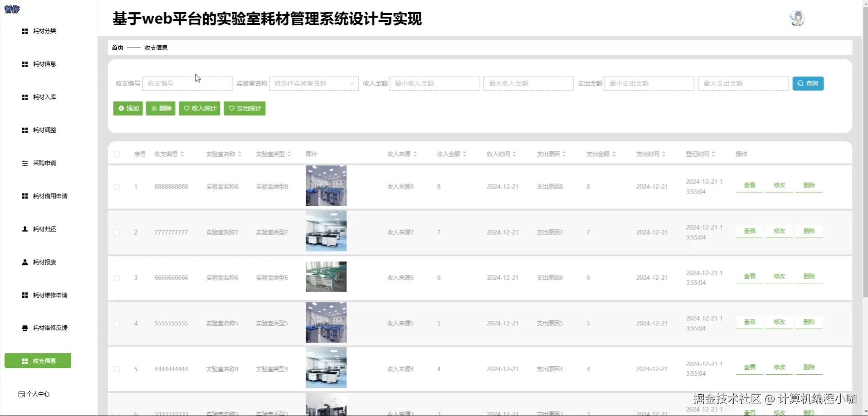Check the row 5555555555 checkbox
The image size is (868, 416).
(117, 324)
